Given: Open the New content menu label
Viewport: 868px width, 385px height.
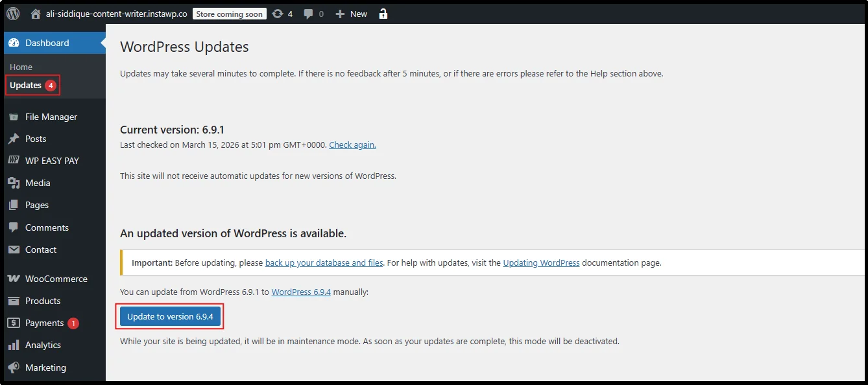Looking at the screenshot, I should (359, 14).
